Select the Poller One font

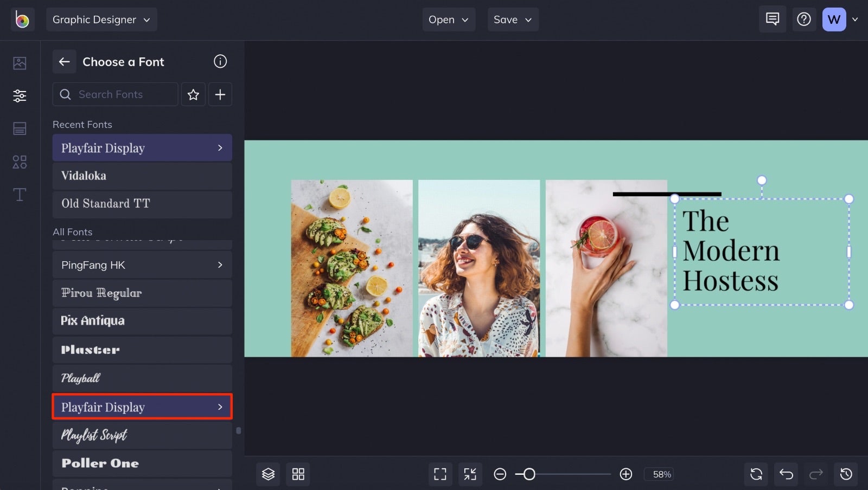(x=142, y=463)
